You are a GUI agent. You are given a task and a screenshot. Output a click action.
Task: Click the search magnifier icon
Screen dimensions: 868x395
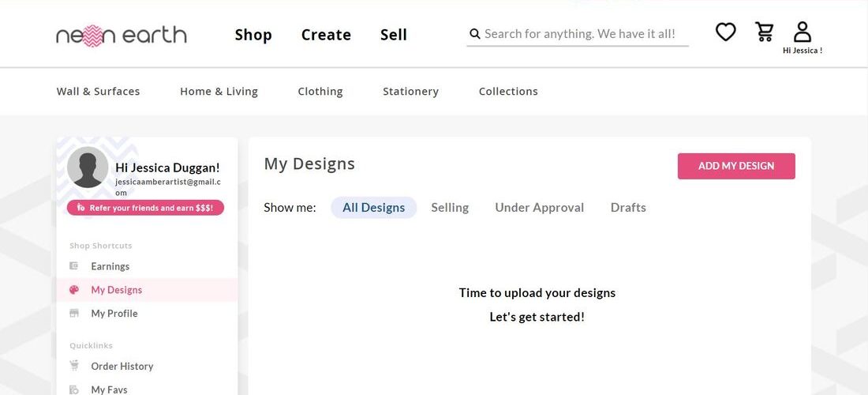(x=474, y=34)
